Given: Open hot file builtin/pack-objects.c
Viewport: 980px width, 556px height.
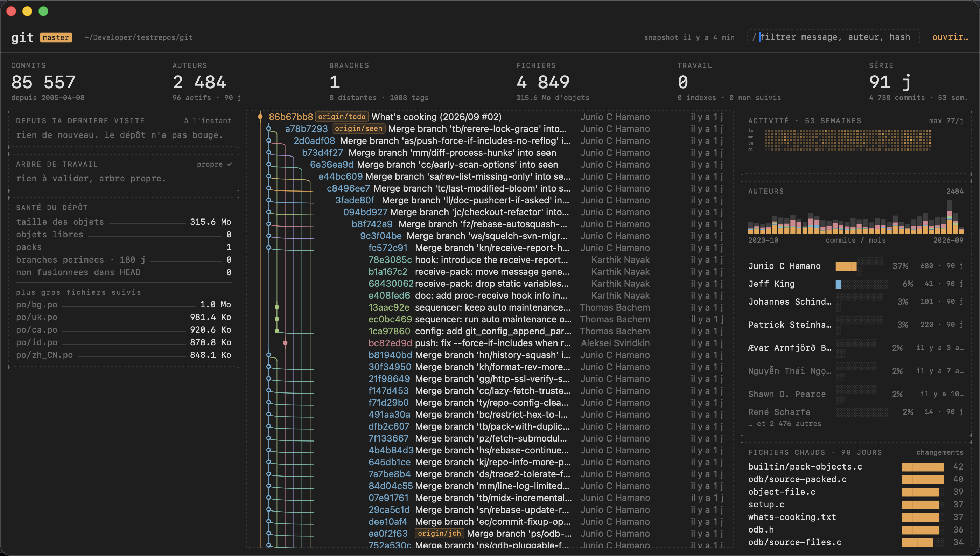Looking at the screenshot, I should coord(856,467).
